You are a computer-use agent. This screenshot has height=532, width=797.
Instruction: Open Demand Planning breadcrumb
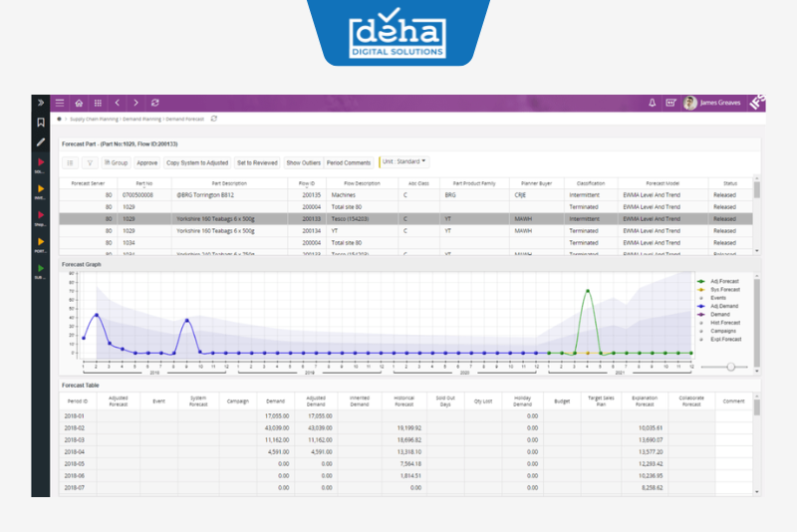[141, 119]
